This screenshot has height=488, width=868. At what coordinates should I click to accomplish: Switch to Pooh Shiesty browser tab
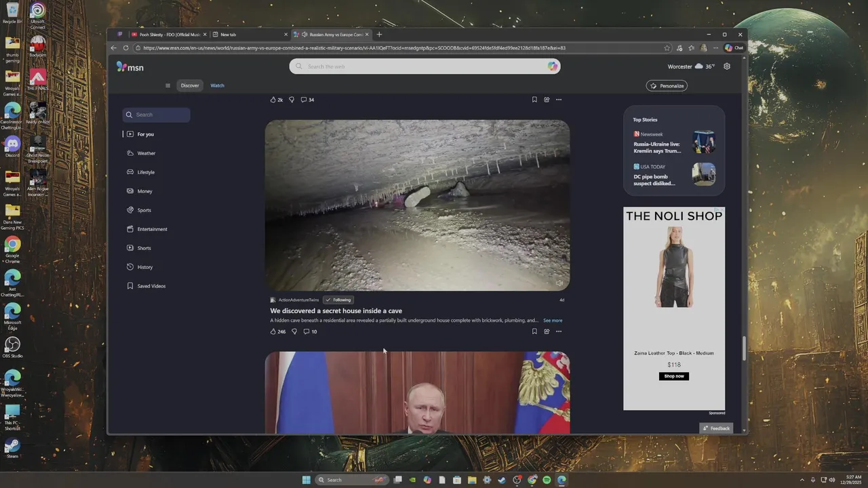[x=170, y=35]
